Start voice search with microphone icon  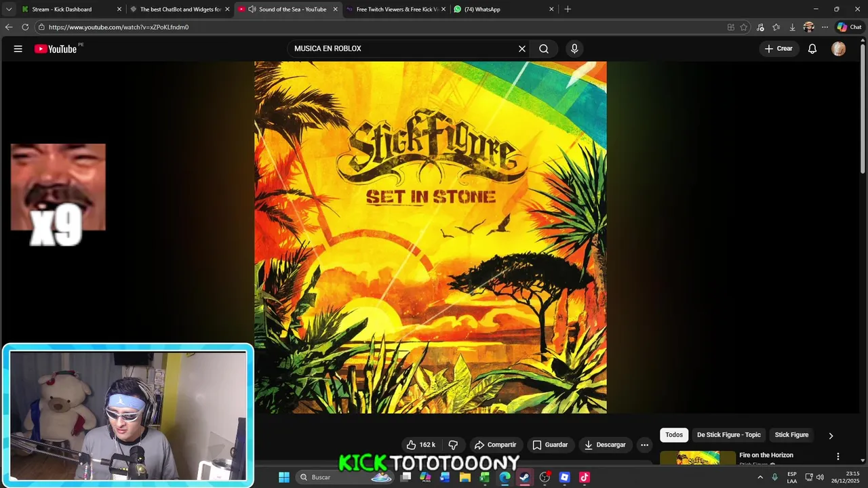574,49
